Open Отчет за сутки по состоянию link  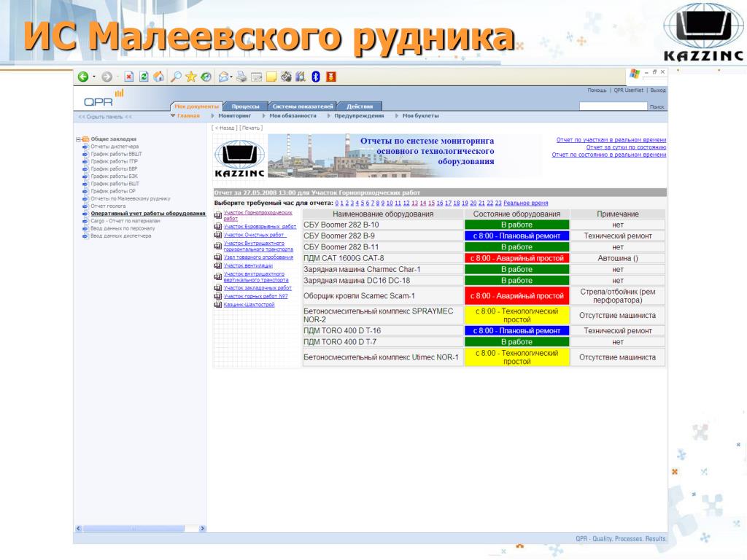(x=626, y=147)
